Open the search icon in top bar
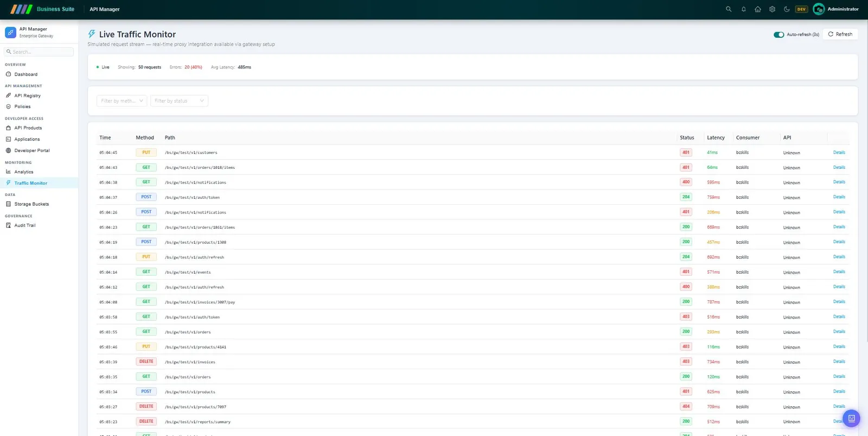The height and width of the screenshot is (436, 868). click(x=729, y=9)
